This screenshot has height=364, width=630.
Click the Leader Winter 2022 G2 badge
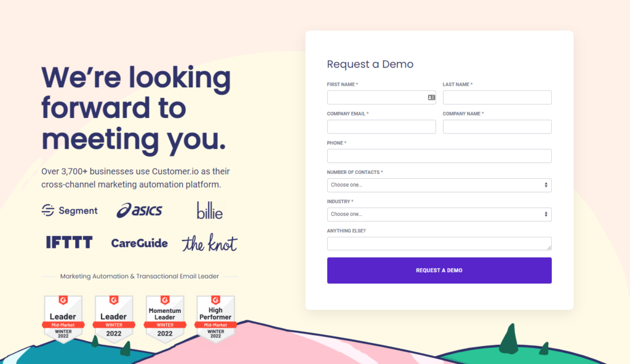tap(114, 318)
